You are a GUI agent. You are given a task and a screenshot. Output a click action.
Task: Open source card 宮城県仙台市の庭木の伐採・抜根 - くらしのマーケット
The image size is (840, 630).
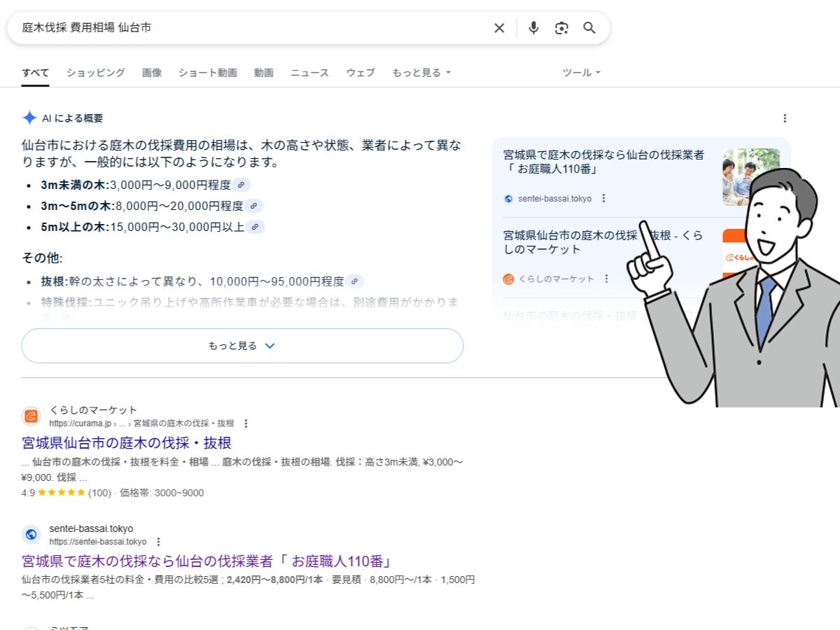[603, 242]
